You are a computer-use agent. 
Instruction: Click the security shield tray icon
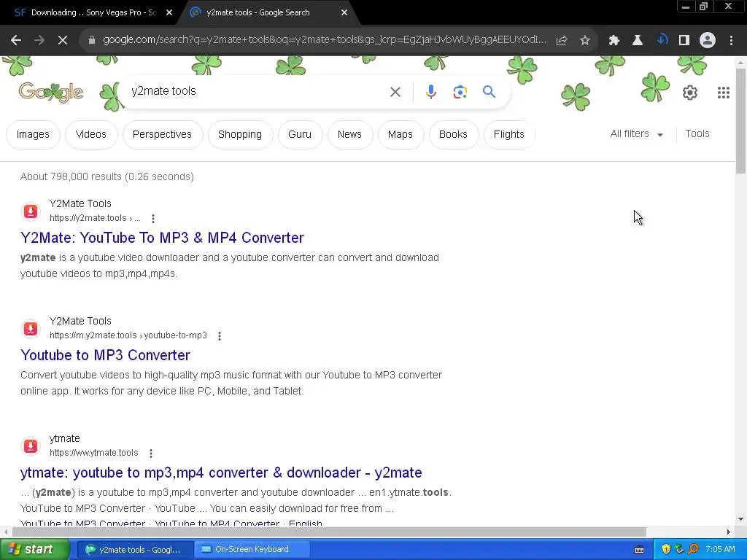pyautogui.click(x=666, y=550)
